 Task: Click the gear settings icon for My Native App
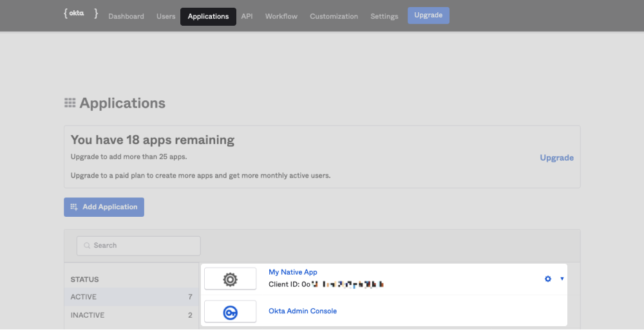[548, 279]
